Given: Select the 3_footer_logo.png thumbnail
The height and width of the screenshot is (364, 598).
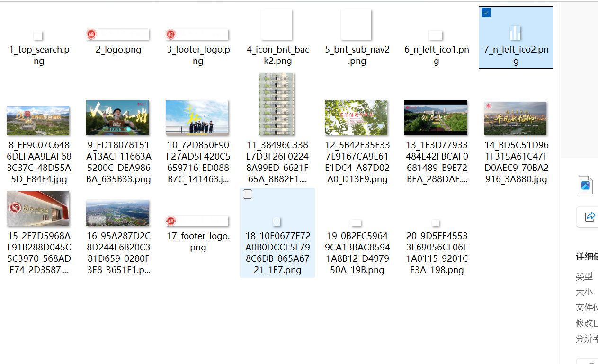Looking at the screenshot, I should coord(197,35).
